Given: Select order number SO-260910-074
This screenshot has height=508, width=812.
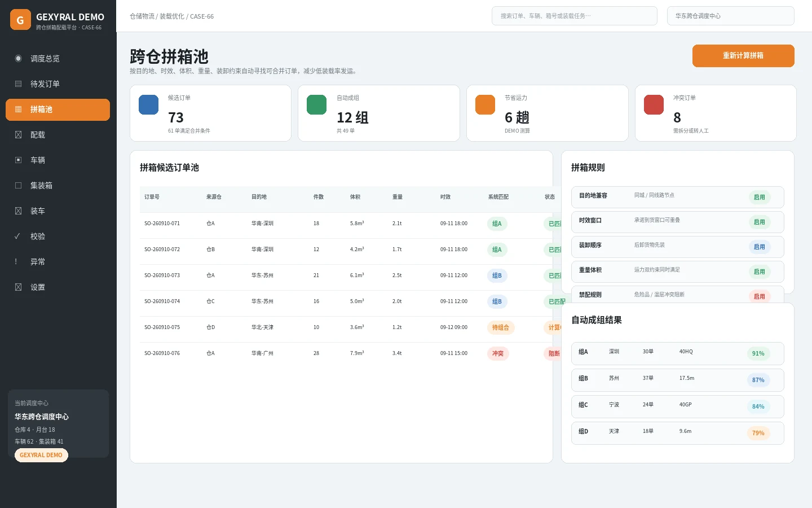Looking at the screenshot, I should 162,301.
